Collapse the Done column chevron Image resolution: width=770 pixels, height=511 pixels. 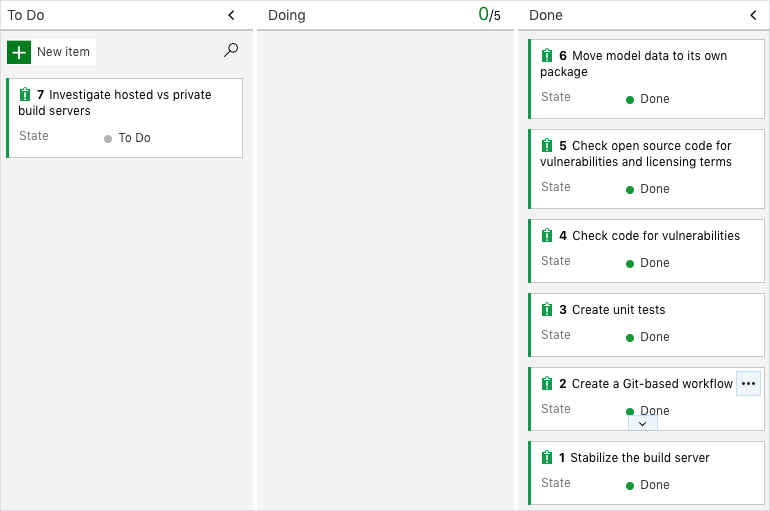[753, 15]
